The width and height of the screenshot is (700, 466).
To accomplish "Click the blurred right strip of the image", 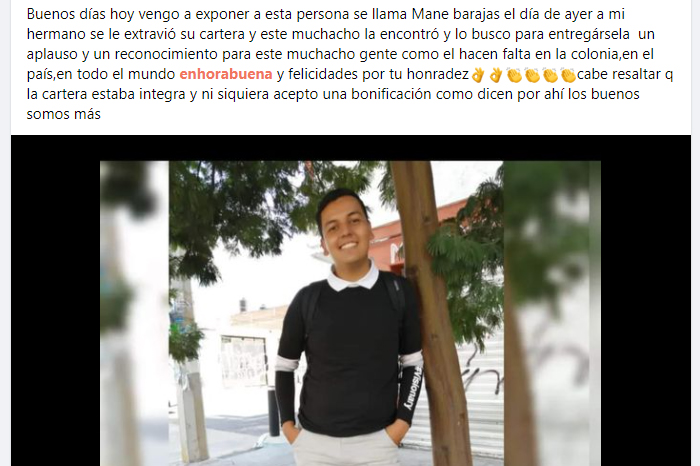I will 552,313.
